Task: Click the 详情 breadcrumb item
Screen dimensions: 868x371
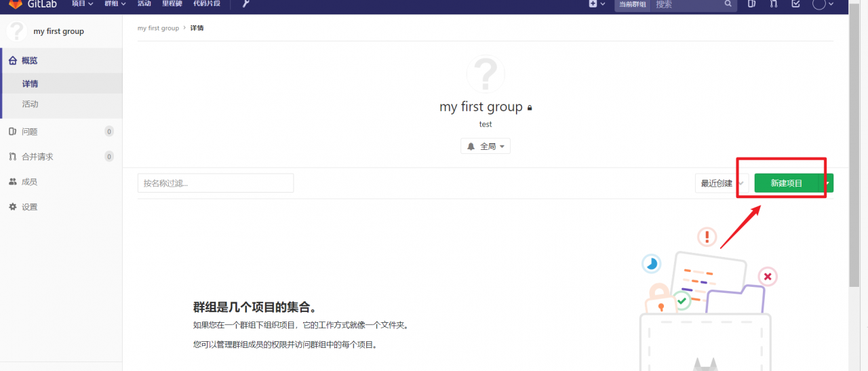Action: 197,28
